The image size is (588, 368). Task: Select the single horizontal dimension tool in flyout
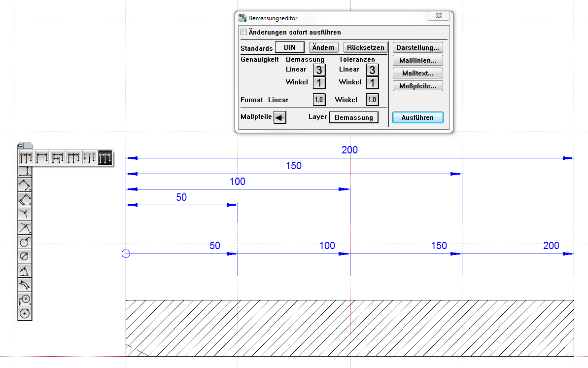click(x=42, y=158)
